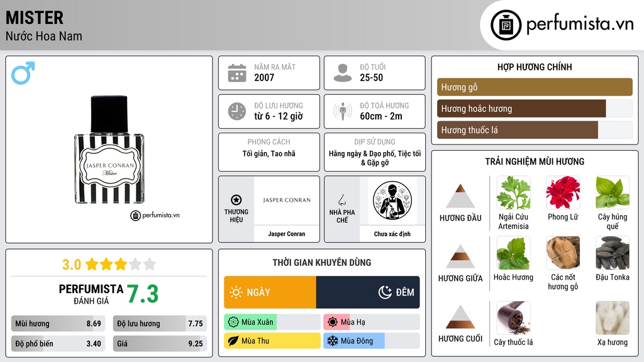Click the Jasper Conran brand logo
644x362 pixels.
(287, 200)
